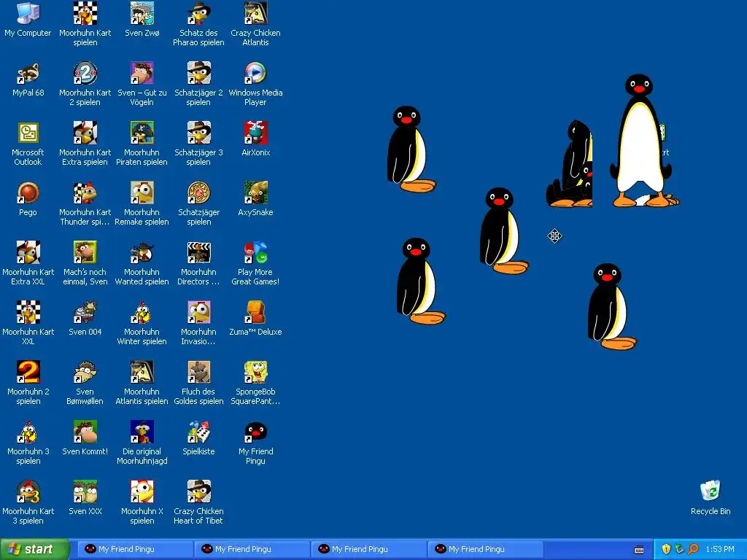Open the My Computer desktop icon
The width and height of the screenshot is (747, 560).
click(x=28, y=13)
